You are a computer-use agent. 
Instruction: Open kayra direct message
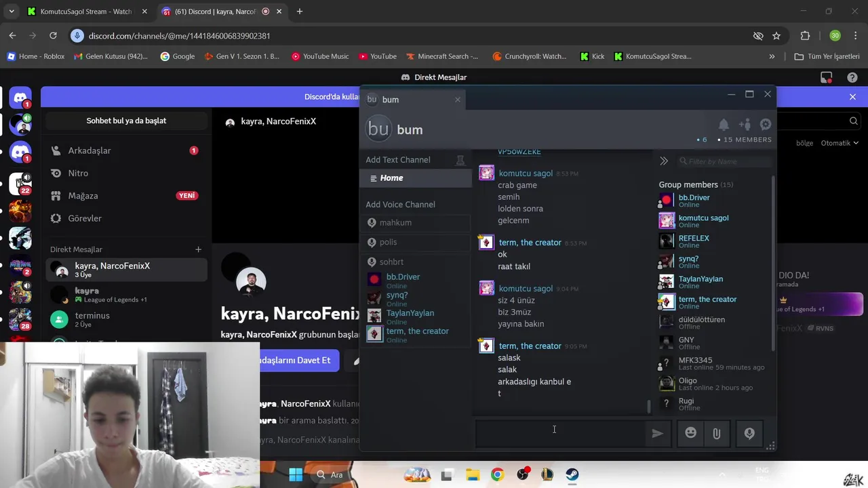[x=126, y=295]
